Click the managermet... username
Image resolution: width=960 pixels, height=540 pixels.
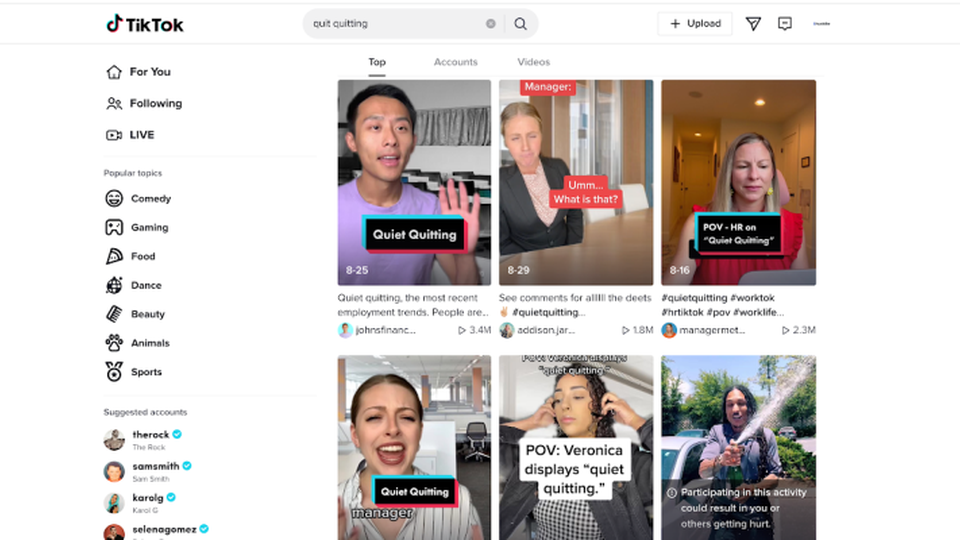pyautogui.click(x=712, y=330)
